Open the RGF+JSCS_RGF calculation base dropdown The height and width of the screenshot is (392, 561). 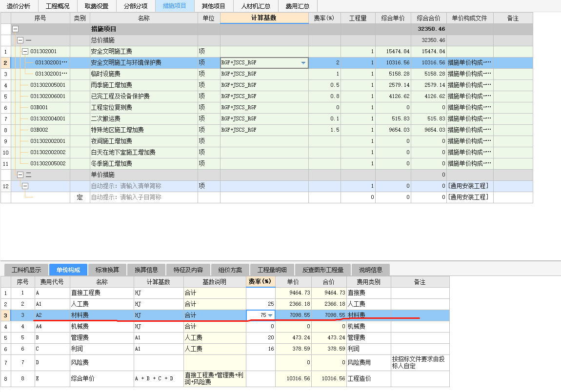click(x=303, y=63)
